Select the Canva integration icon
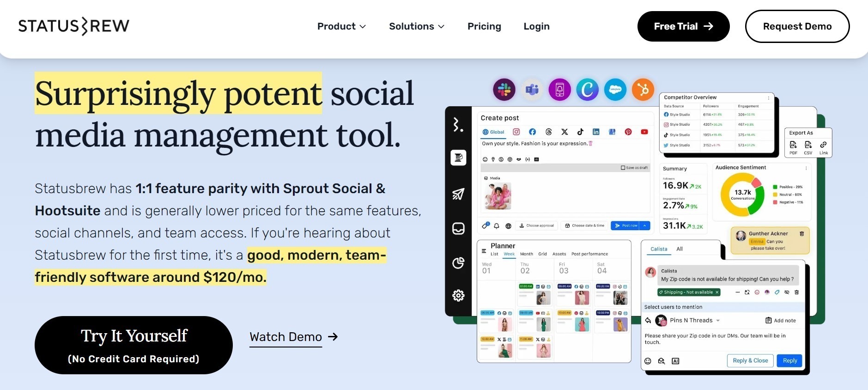The width and height of the screenshot is (868, 390). (x=587, y=90)
